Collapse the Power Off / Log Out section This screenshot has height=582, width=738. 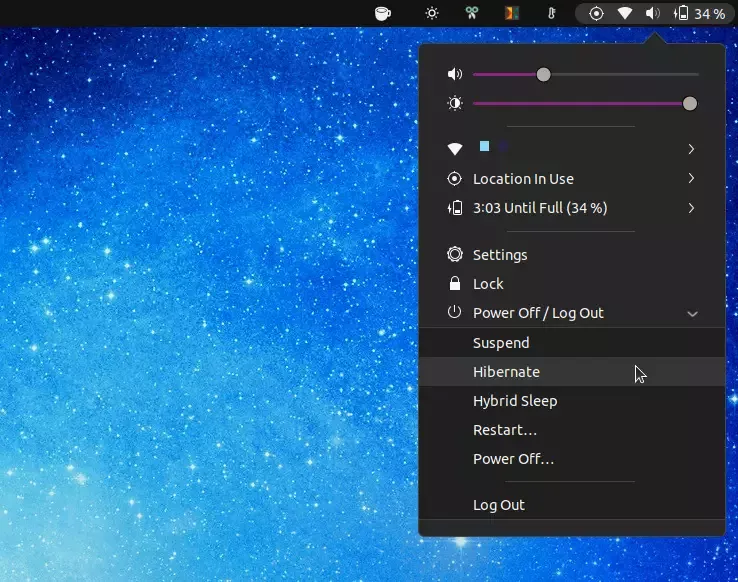click(x=571, y=313)
